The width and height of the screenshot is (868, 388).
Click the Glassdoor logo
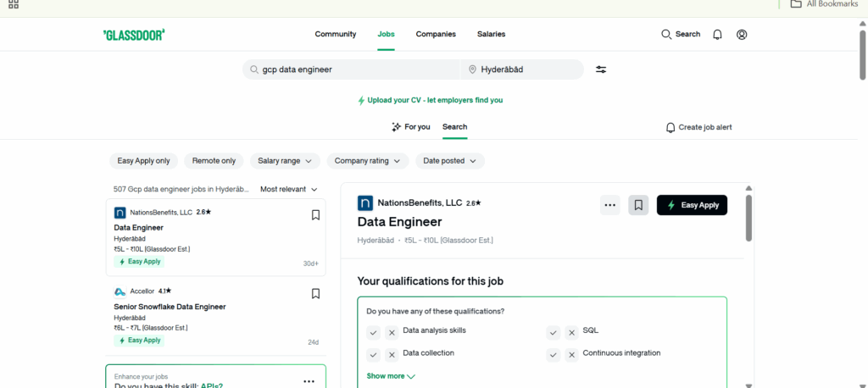tap(134, 35)
